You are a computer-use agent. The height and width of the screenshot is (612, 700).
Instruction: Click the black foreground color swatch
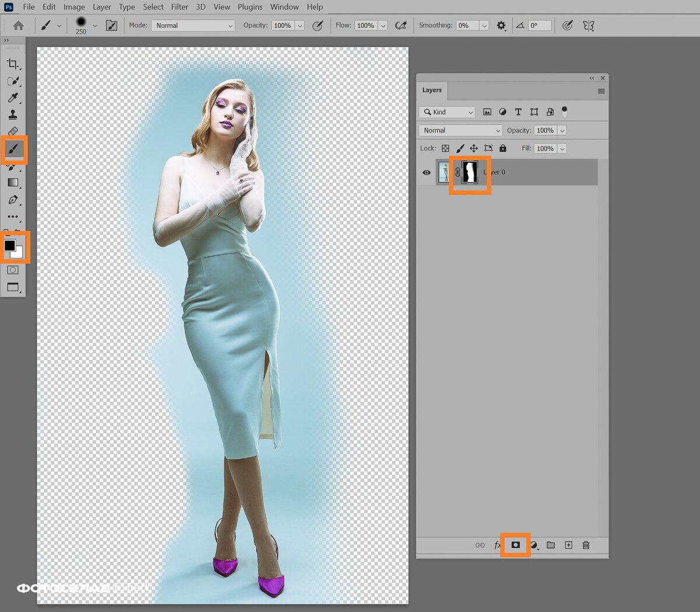pyautogui.click(x=10, y=245)
